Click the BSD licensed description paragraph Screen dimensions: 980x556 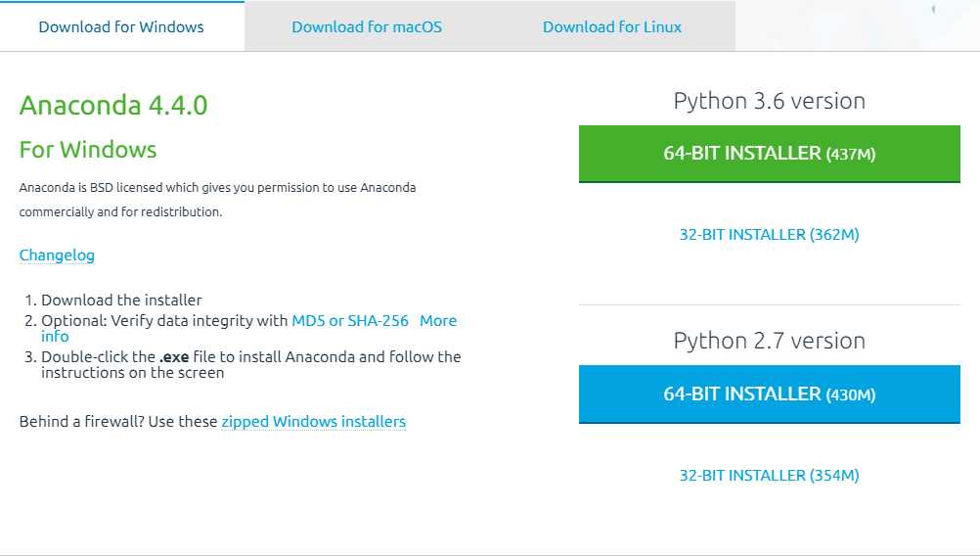(217, 200)
